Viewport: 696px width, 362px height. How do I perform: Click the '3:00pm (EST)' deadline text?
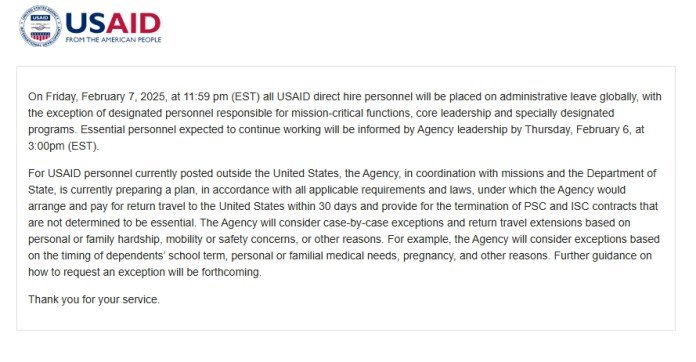coord(63,146)
